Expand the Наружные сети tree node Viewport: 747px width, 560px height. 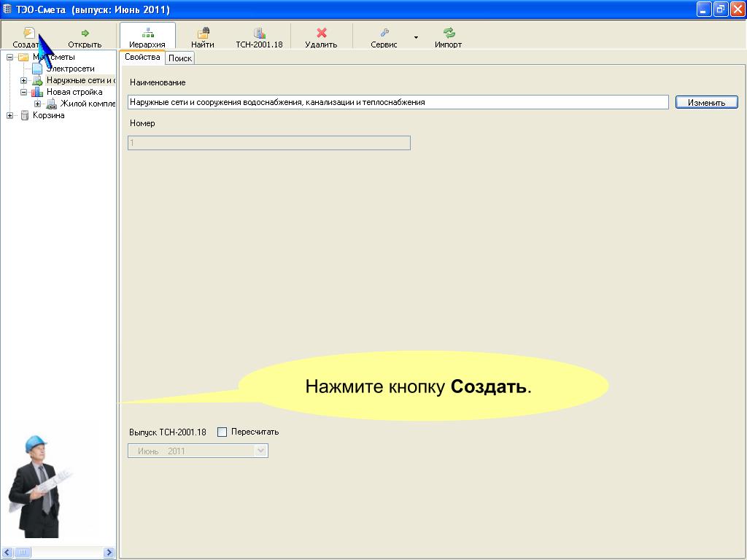tap(23, 80)
